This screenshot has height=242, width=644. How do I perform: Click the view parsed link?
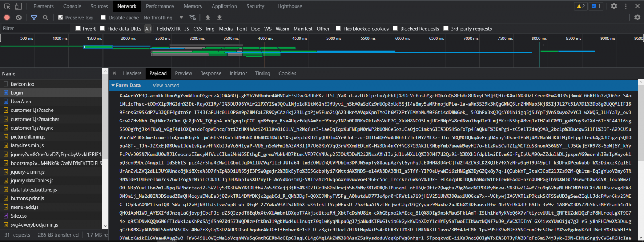click(166, 86)
